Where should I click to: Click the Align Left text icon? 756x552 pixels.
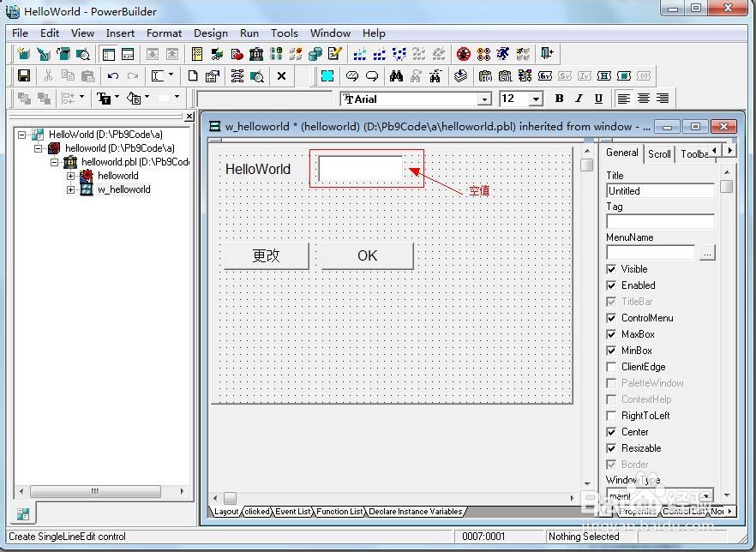point(624,99)
